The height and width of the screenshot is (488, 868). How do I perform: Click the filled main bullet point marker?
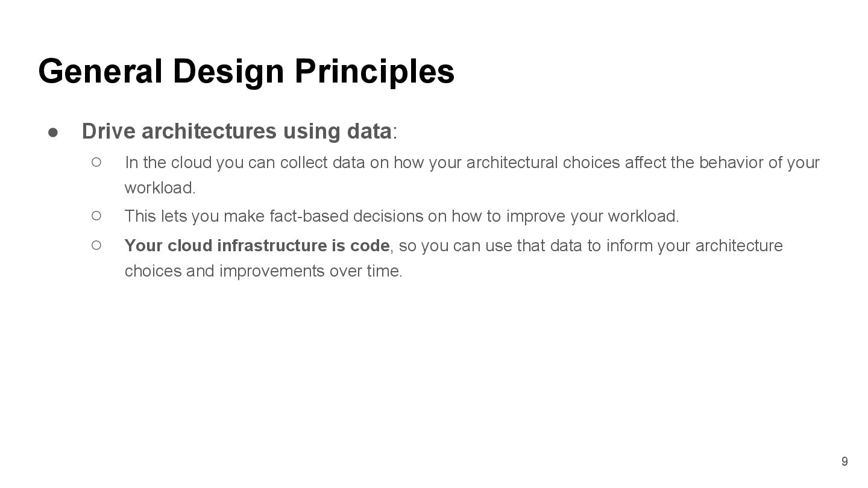(53, 132)
